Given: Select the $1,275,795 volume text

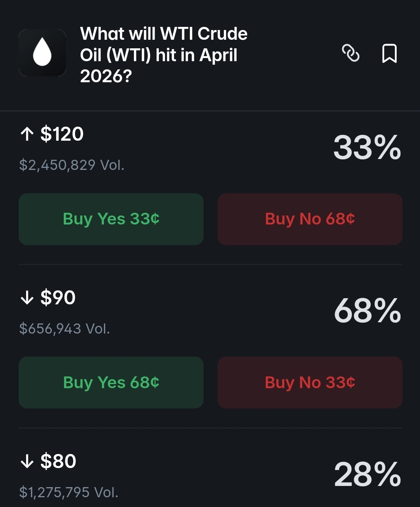Looking at the screenshot, I should [69, 493].
